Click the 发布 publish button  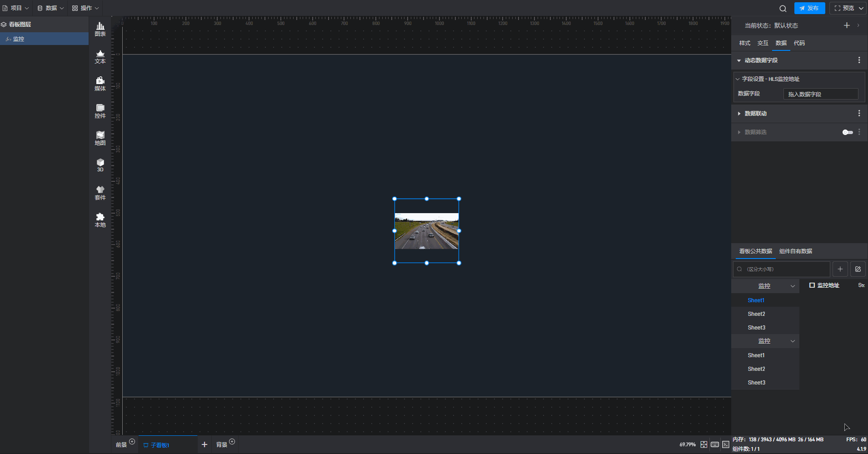click(x=809, y=8)
